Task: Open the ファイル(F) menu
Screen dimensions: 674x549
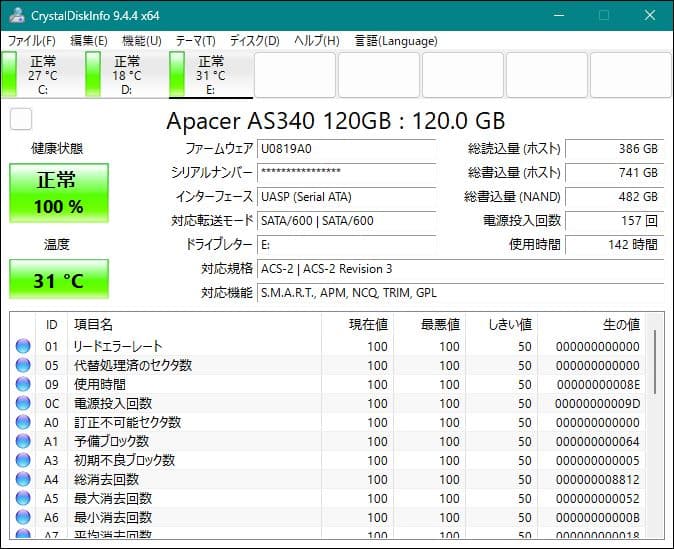Action: coord(32,41)
